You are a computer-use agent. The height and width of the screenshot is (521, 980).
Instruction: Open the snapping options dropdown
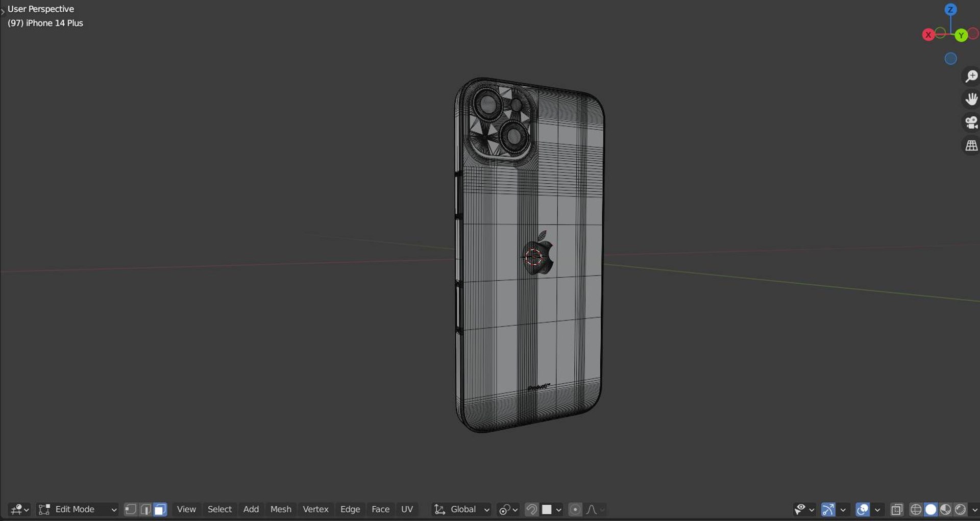pyautogui.click(x=552, y=509)
